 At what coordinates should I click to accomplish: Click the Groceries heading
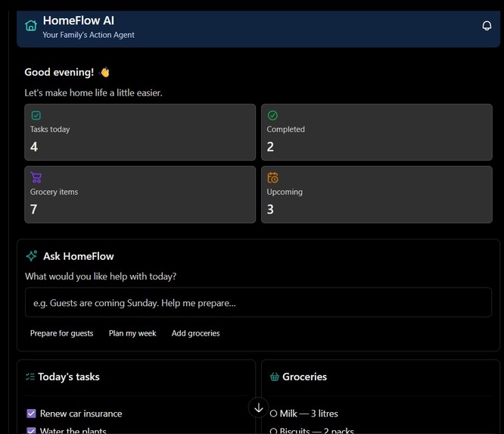[304, 376]
